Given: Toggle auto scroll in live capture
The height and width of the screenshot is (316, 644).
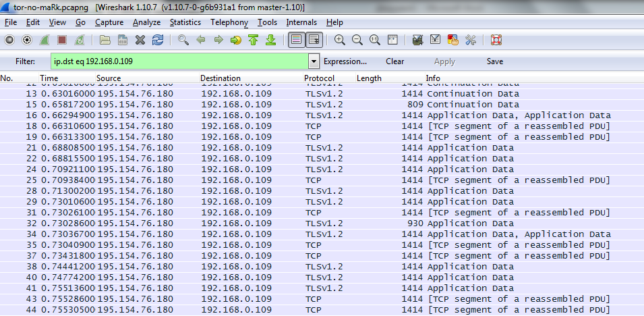Looking at the screenshot, I should tap(314, 40).
